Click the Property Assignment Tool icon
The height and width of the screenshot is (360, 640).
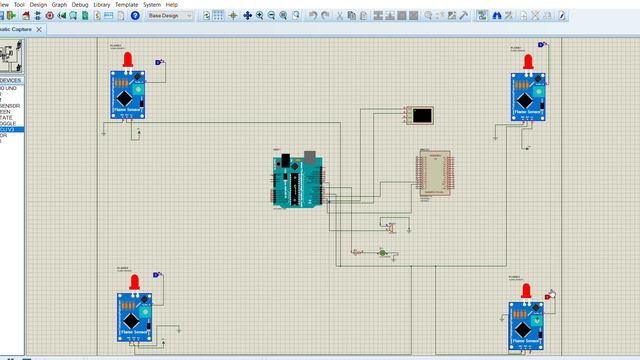(509, 16)
